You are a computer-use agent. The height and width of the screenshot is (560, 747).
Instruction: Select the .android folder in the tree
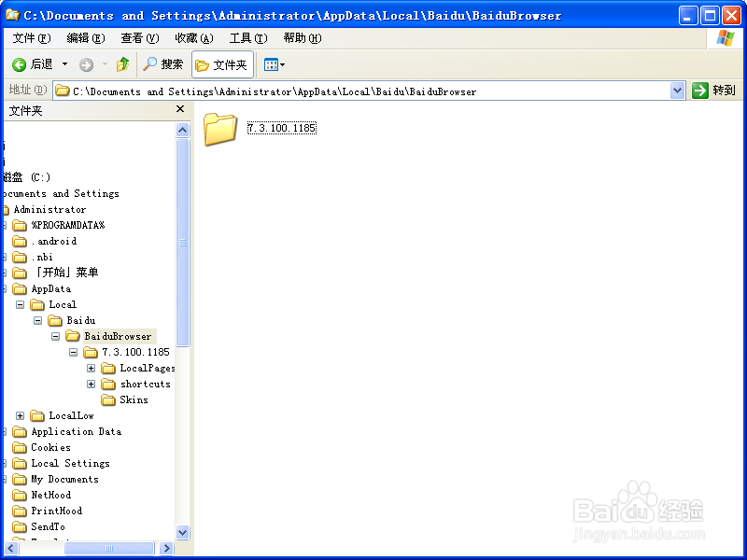coord(54,242)
